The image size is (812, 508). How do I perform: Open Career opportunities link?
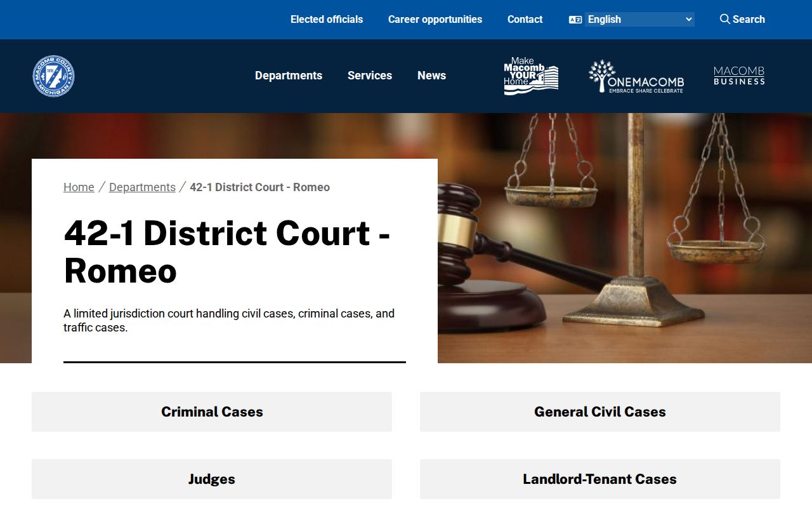coord(435,20)
